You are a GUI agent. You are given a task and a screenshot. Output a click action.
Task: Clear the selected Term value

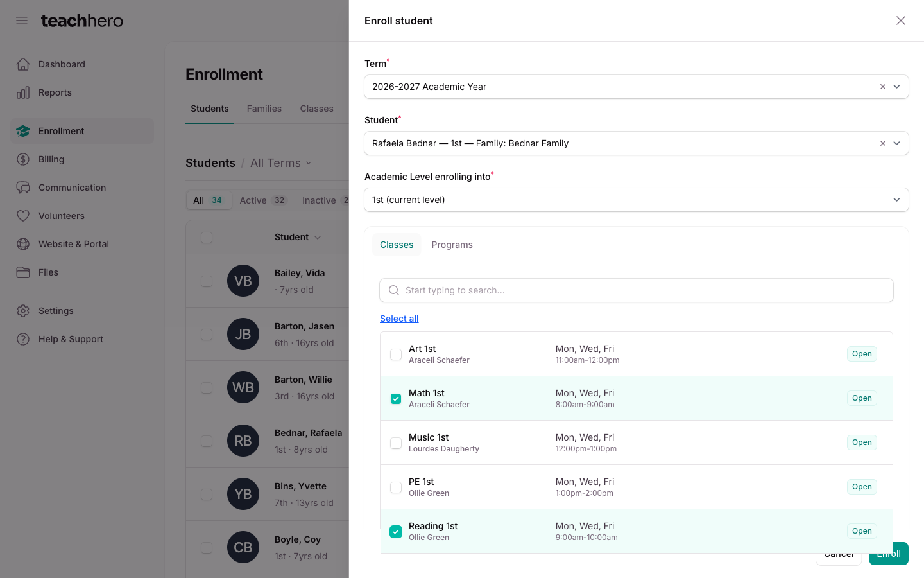pos(883,87)
